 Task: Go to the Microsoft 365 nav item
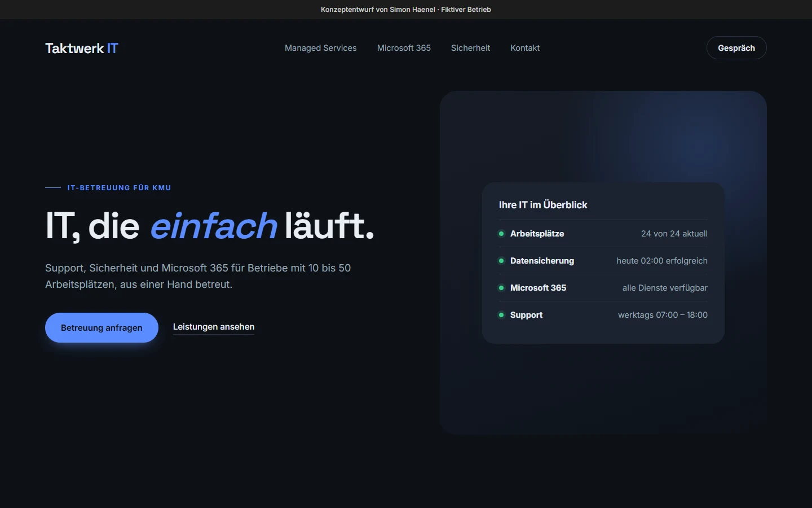[x=404, y=48]
